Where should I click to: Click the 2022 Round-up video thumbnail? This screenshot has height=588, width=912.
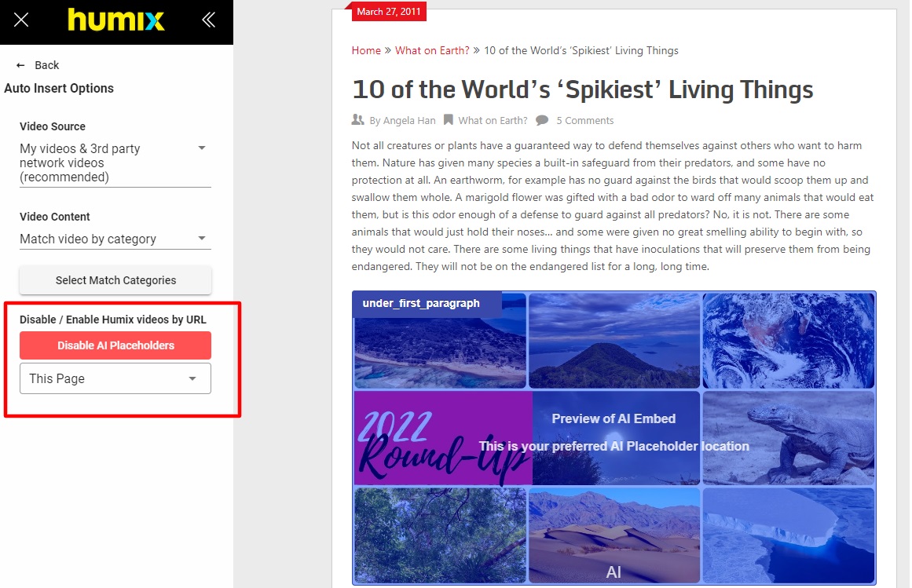tap(441, 438)
